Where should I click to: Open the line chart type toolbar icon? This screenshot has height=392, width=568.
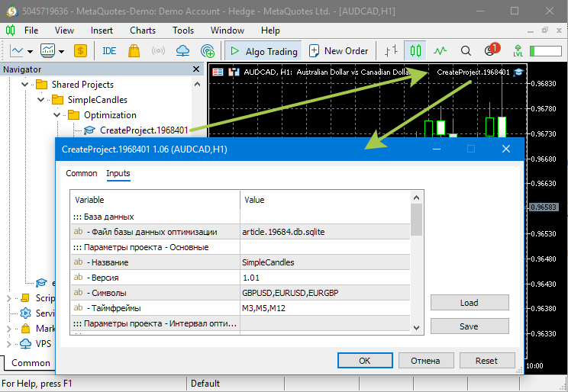17,51
